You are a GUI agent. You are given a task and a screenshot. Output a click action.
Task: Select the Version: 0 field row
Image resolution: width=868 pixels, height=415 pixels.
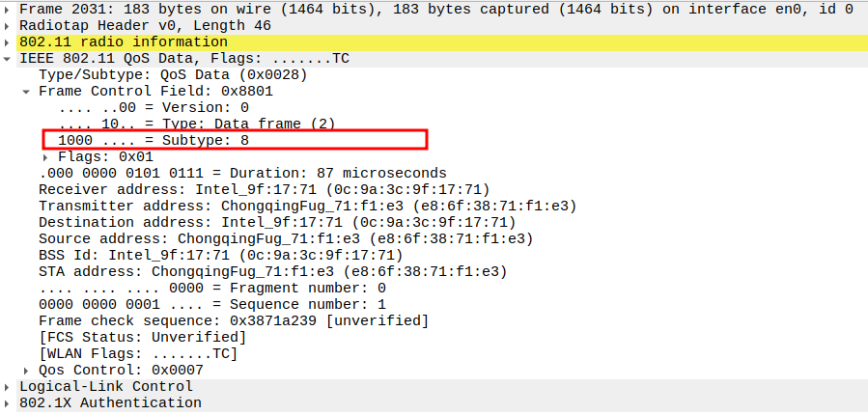pos(154,108)
